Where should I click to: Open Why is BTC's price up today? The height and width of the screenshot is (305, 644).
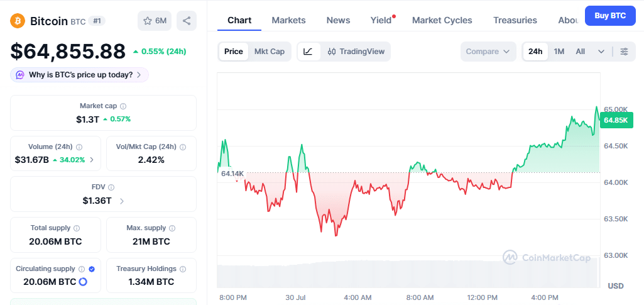[x=79, y=75]
